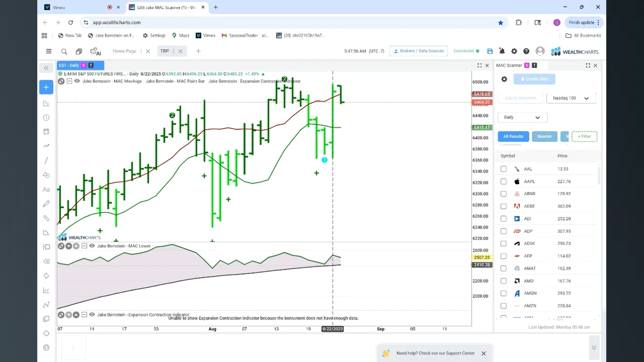The image size is (644, 362).
Task: Click the 8/22/2025 date marker on axis
Action: point(332,329)
